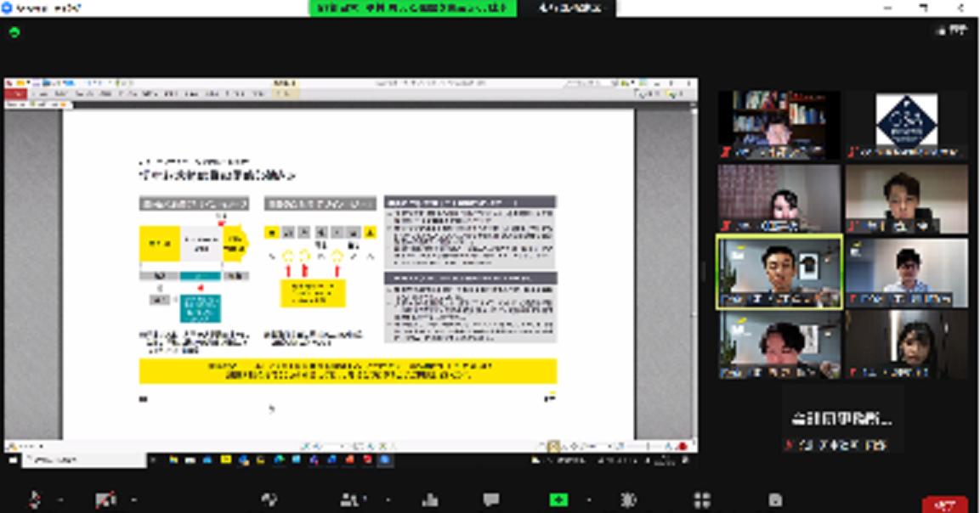Click the shared presentation slide area
Viewport: 980px width, 513px height.
point(348,273)
